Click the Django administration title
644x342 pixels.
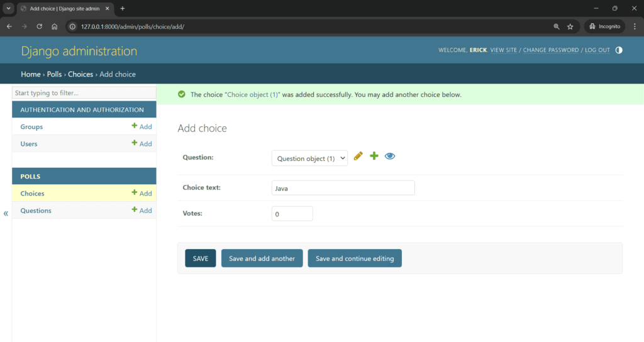79,51
